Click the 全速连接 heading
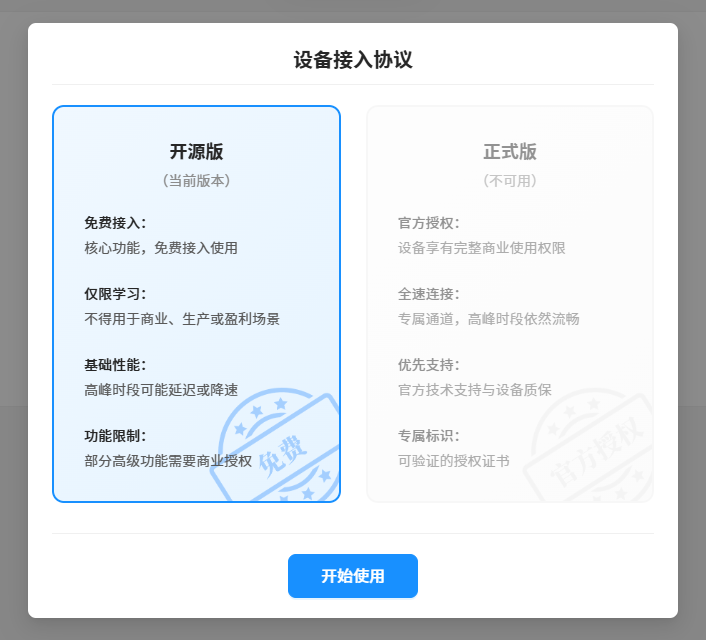The image size is (706, 640). pos(429,294)
